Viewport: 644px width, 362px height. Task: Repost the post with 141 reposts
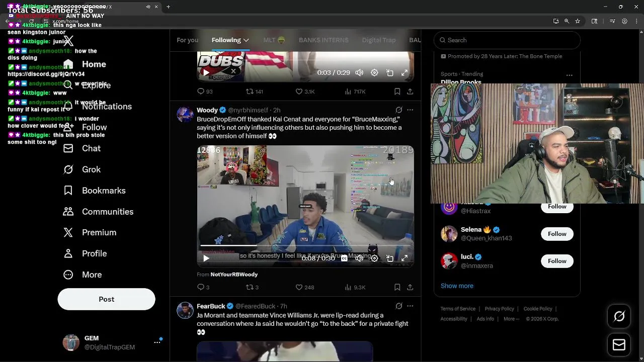tap(254, 92)
